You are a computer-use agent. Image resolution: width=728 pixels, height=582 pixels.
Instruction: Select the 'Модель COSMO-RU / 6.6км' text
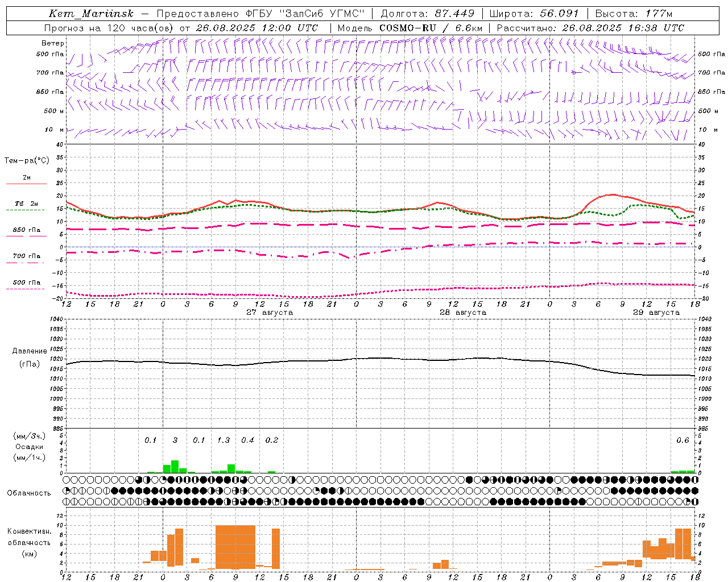tap(409, 28)
